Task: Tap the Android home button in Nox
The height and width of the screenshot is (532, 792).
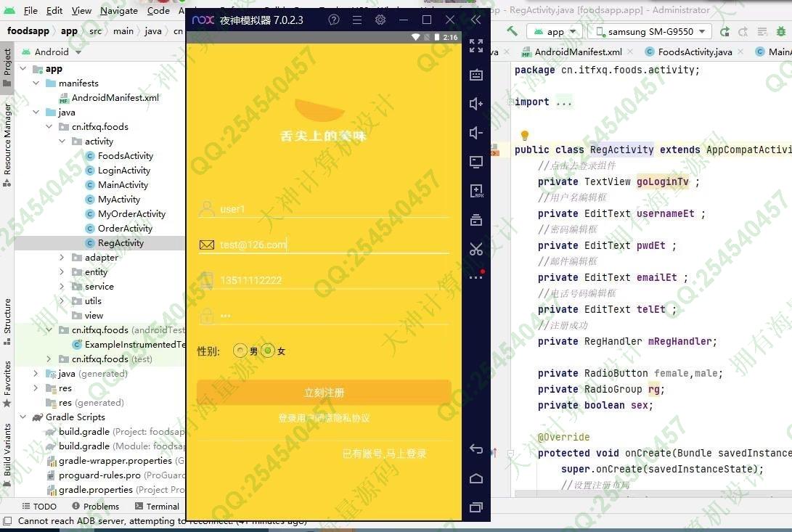Action: point(475,478)
